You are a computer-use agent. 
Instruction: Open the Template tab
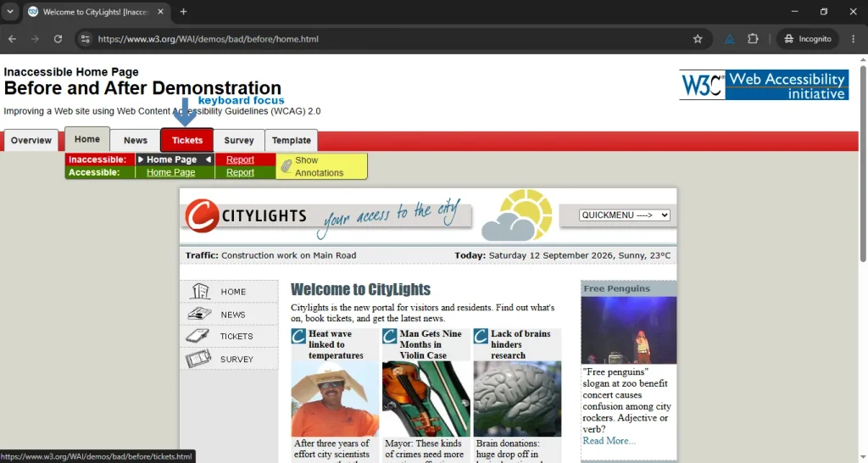click(x=292, y=140)
